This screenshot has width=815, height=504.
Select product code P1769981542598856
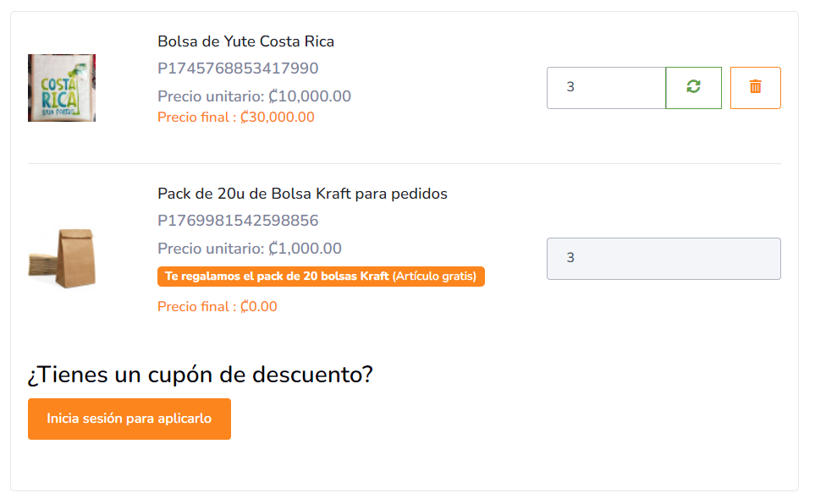[238, 221]
